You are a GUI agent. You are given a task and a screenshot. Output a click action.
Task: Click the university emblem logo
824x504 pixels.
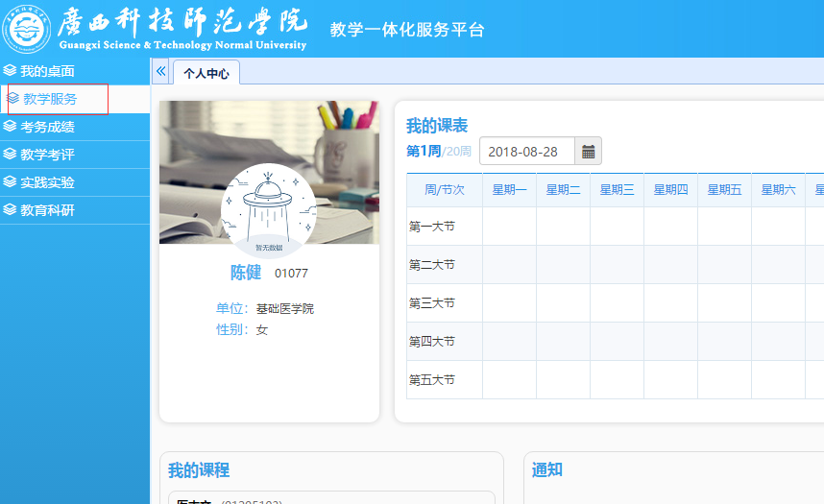(27, 29)
